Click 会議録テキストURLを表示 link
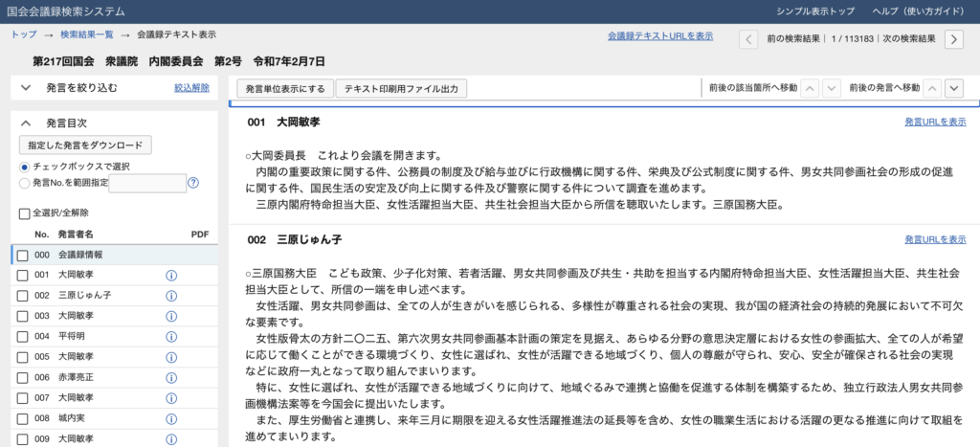Screen dimensions: 980x447 click(x=659, y=36)
